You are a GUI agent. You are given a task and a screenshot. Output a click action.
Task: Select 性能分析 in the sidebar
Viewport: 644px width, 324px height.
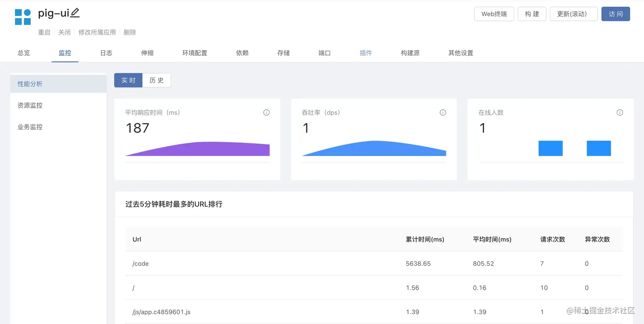tap(58, 84)
